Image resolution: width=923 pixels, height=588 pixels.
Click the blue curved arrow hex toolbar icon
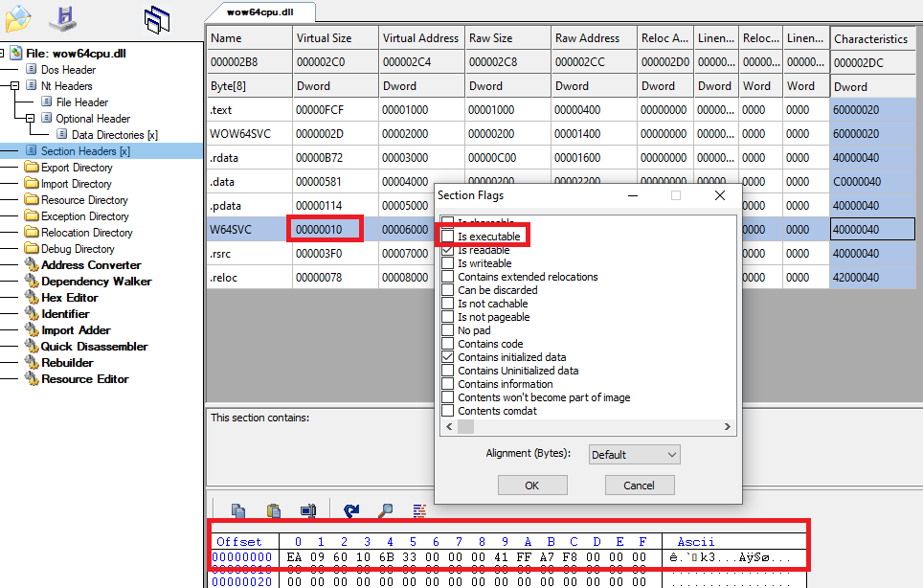click(351, 510)
